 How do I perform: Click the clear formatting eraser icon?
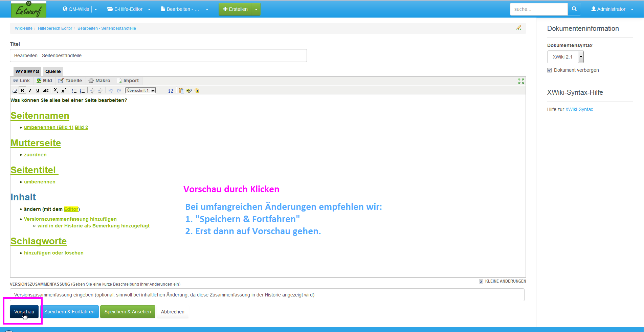[x=15, y=91]
